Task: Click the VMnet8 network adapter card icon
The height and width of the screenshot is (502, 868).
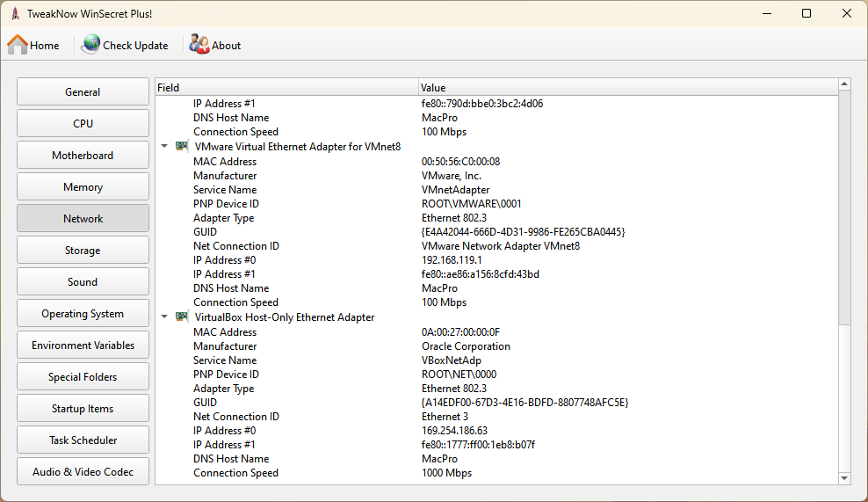Action: tap(182, 146)
